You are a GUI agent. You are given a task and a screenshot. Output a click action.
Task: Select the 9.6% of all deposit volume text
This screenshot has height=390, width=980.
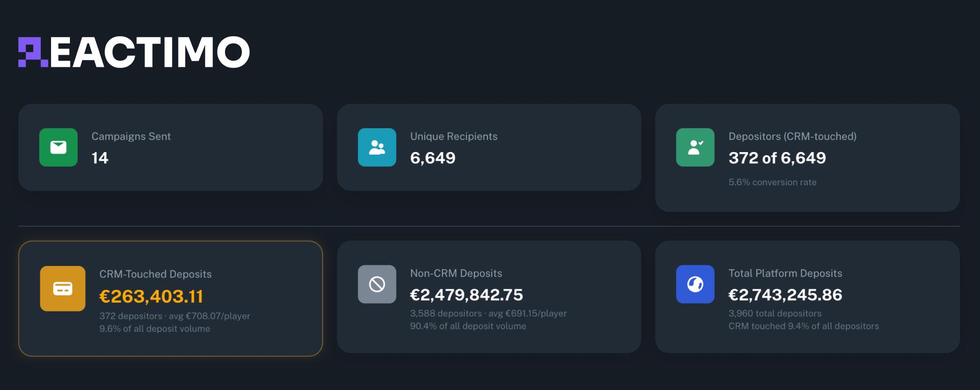tap(155, 329)
